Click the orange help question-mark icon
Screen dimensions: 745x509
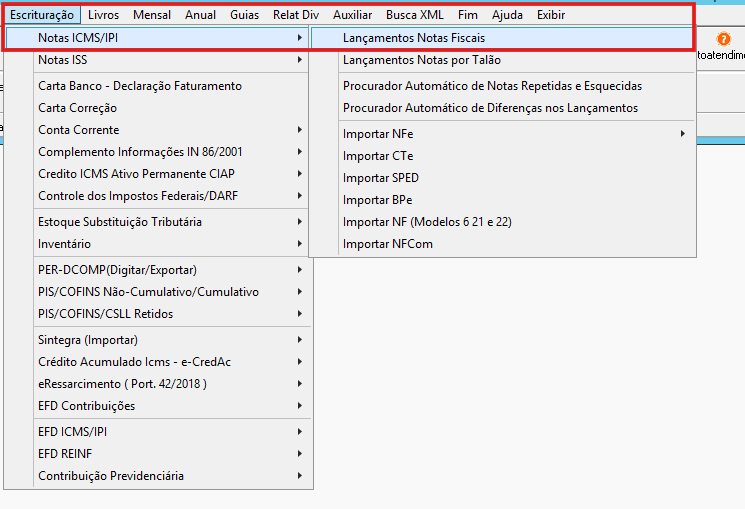tap(723, 39)
